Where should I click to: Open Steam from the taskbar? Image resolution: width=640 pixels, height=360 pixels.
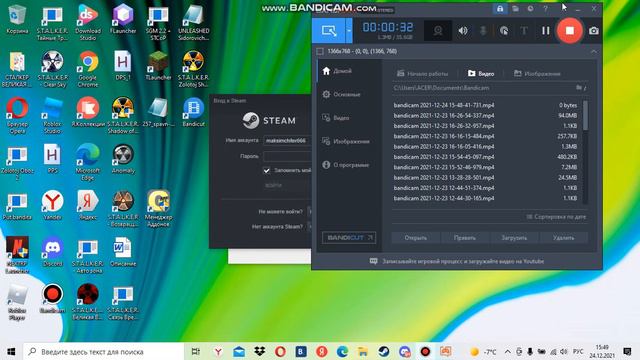pos(383,351)
